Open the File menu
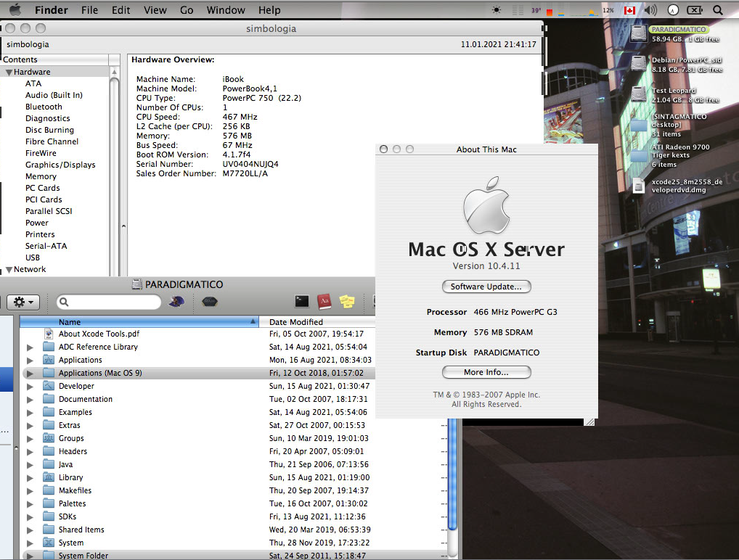739x560 pixels. 89,10
